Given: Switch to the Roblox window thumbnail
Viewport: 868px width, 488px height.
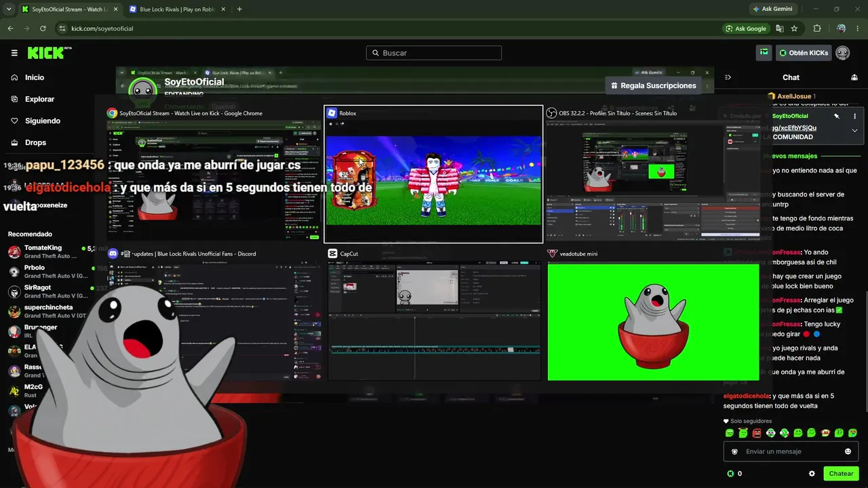Looking at the screenshot, I should click(433, 174).
